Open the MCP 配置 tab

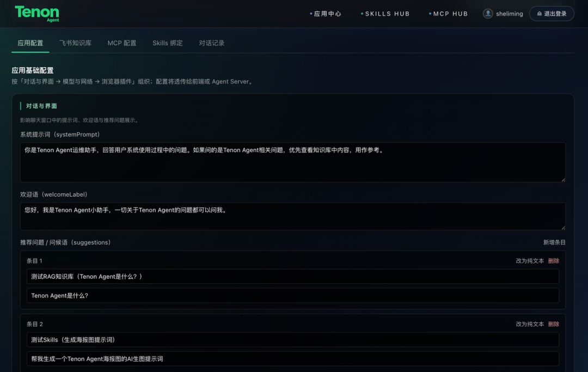(122, 43)
